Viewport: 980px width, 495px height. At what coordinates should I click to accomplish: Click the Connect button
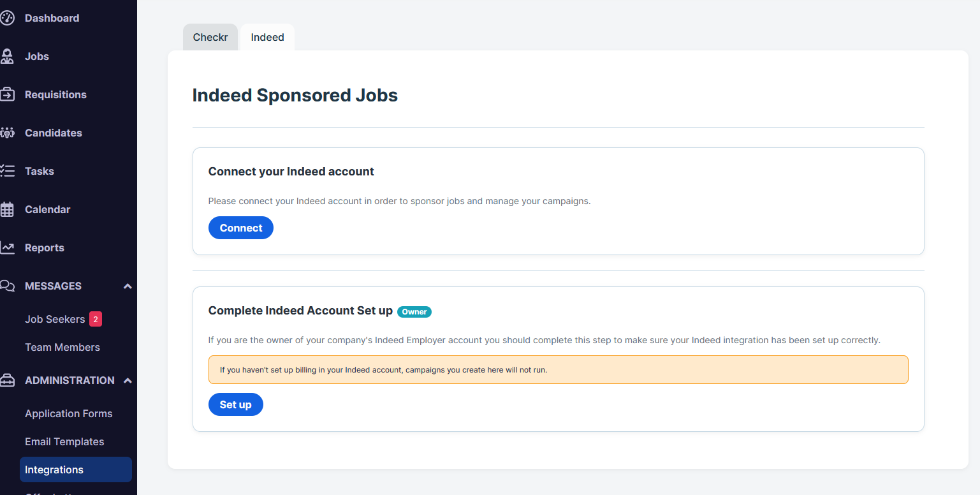tap(241, 228)
